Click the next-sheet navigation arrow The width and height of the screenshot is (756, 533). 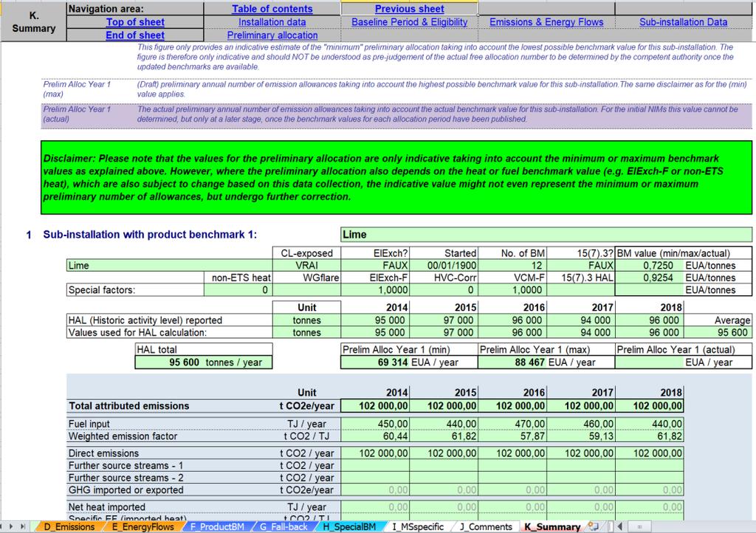click(x=10, y=527)
